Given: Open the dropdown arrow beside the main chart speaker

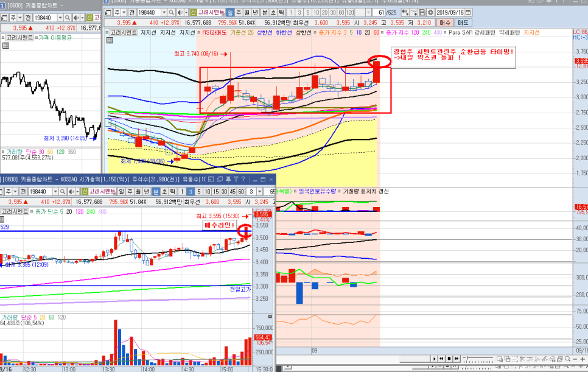Looking at the screenshot, I should tap(186, 12).
